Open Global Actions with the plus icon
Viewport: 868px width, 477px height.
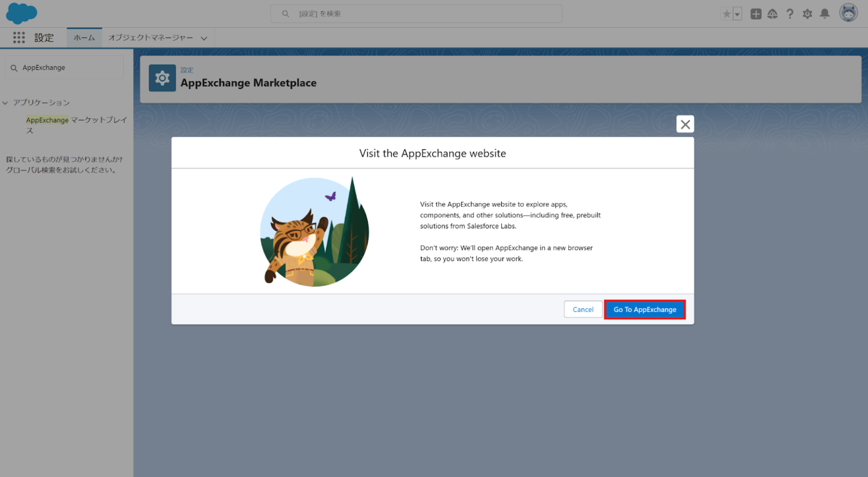click(x=756, y=14)
